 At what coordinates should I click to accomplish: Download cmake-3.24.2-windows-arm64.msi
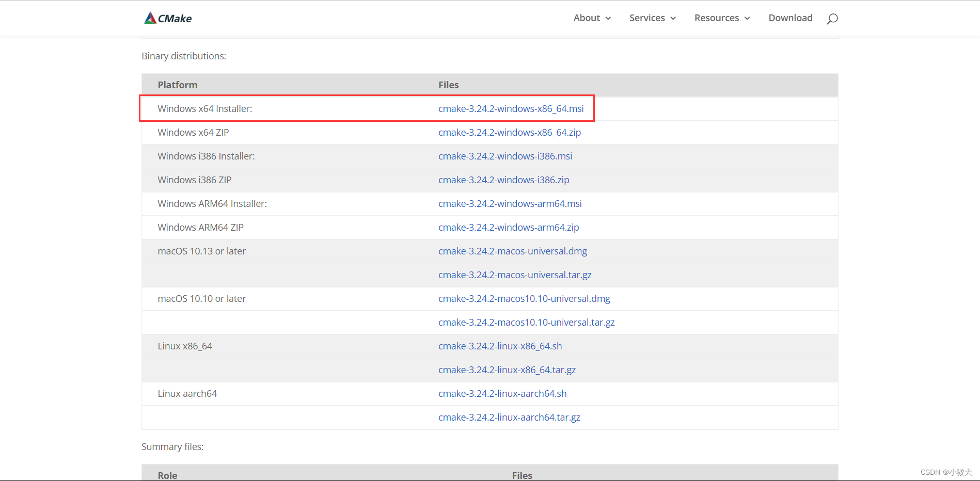[510, 204]
